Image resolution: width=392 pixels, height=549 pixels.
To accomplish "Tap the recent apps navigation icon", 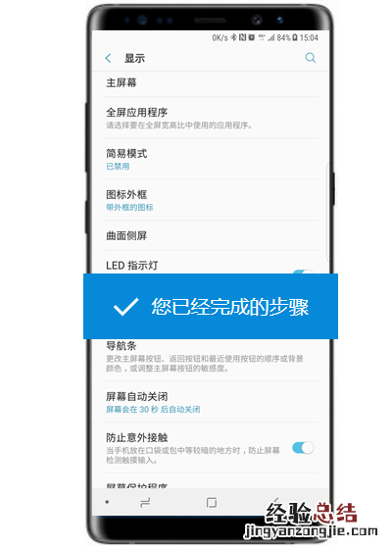I will pyautogui.click(x=145, y=502).
